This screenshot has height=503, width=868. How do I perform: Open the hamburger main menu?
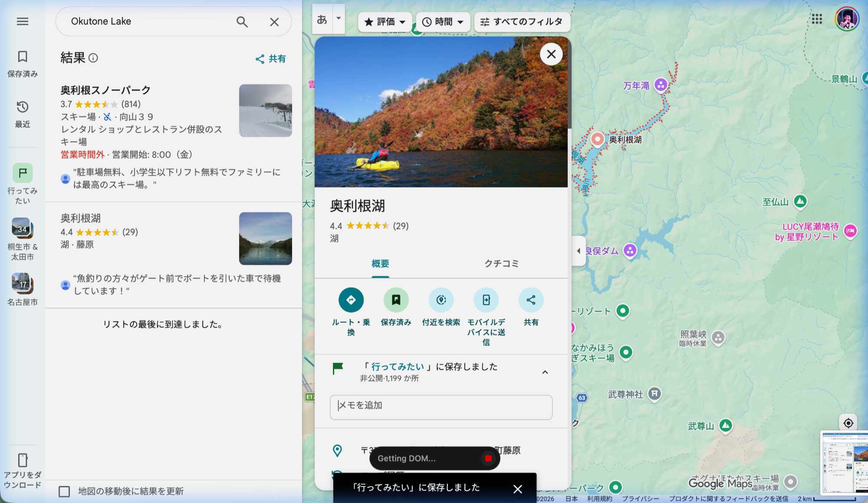23,21
